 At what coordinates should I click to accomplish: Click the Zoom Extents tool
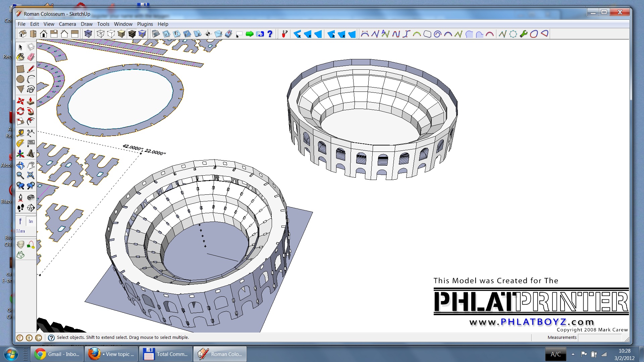(31, 175)
